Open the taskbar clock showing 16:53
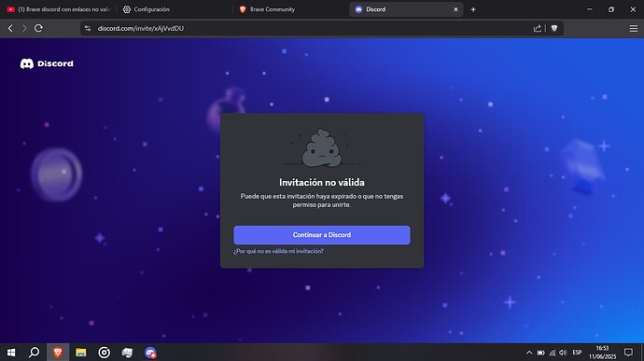Viewport: 644px width, 361px height. pos(603,353)
